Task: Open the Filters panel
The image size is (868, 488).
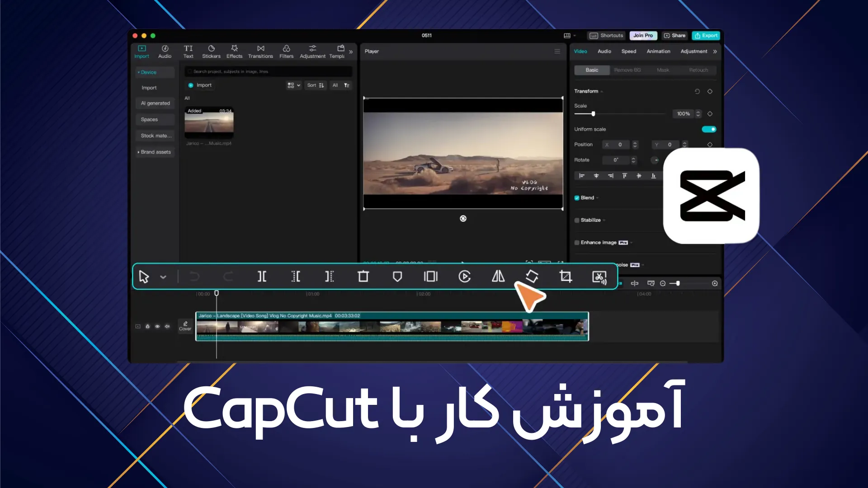Action: [286, 51]
